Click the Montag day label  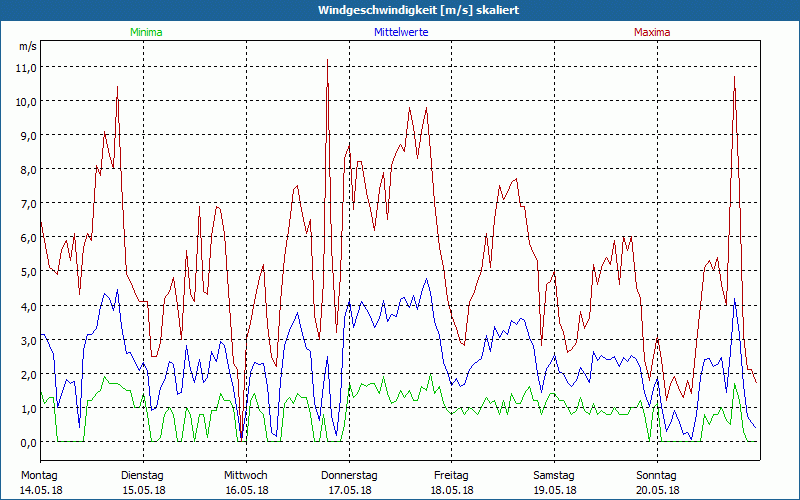coord(39,475)
